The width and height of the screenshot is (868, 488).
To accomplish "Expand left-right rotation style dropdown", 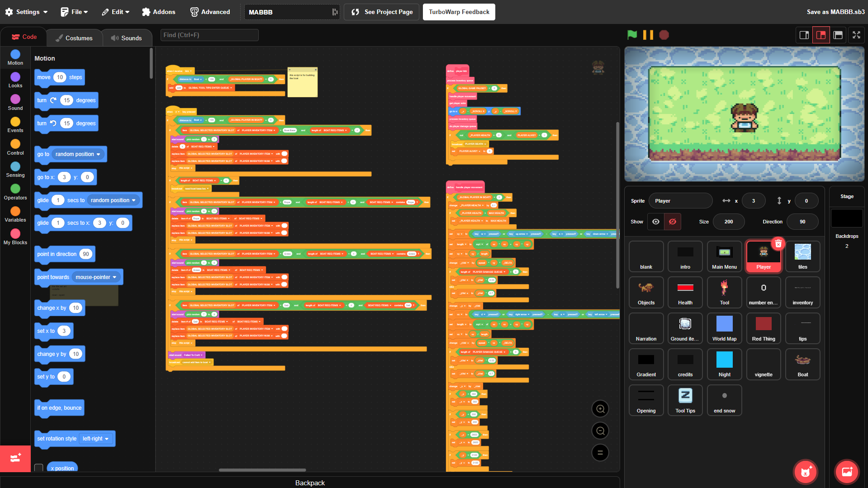I will pyautogui.click(x=95, y=439).
